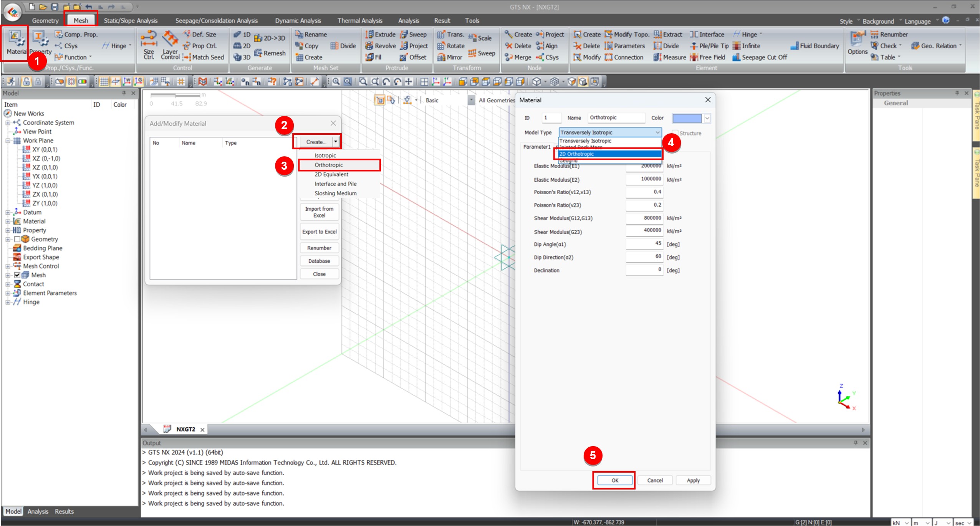
Task: Select 2D Orthotropic in model type list
Action: pos(609,154)
